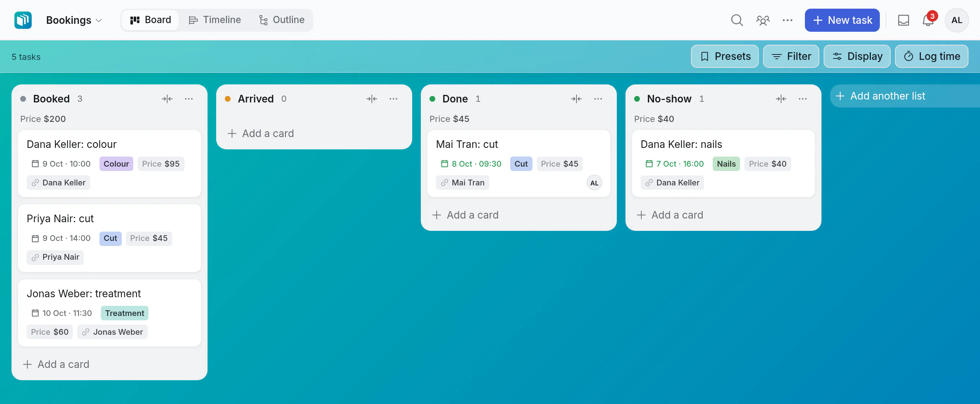This screenshot has height=404, width=980.
Task: Open the Priya Nair linked contact chip
Action: [x=55, y=257]
